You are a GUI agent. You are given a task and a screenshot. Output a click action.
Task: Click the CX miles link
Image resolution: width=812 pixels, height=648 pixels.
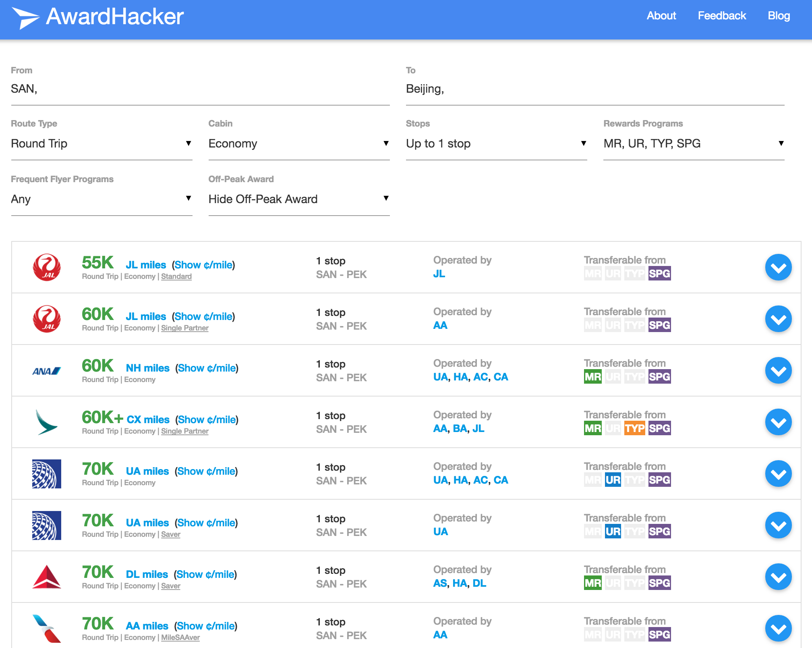tap(148, 420)
